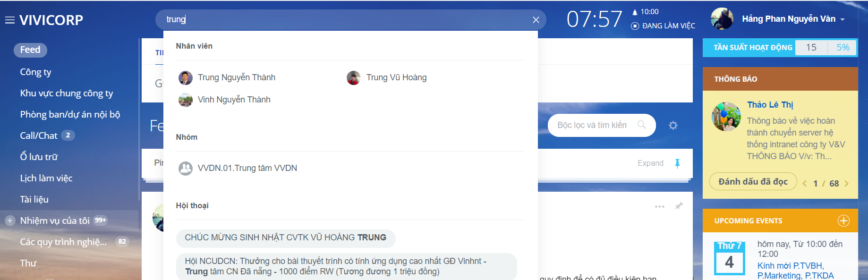Toggle the ĐANG LÀM VIỆC working status

(x=663, y=26)
